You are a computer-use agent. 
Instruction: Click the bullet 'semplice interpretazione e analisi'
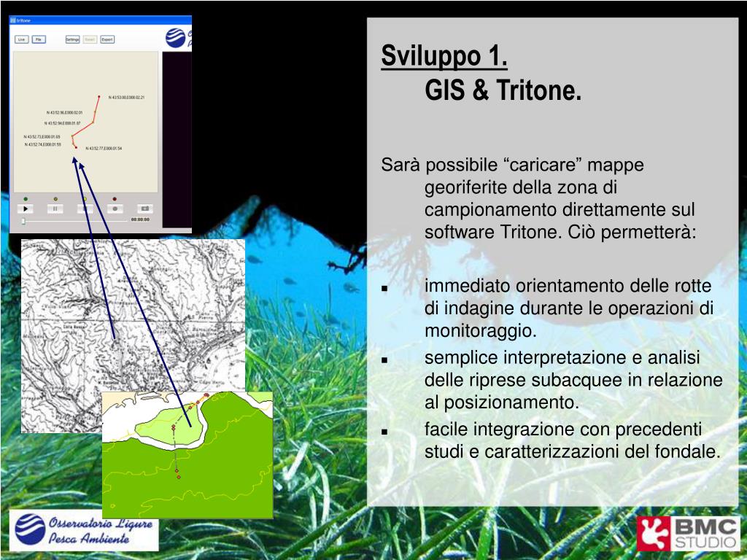click(573, 380)
